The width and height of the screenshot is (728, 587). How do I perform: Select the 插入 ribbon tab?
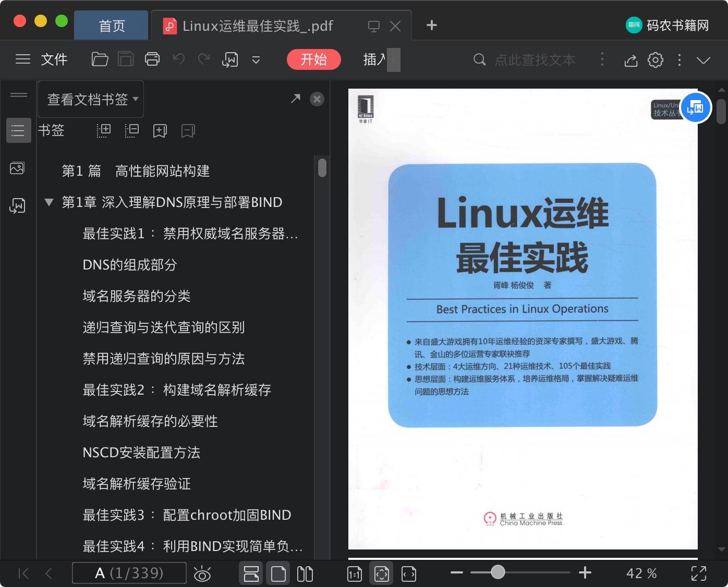pyautogui.click(x=375, y=59)
